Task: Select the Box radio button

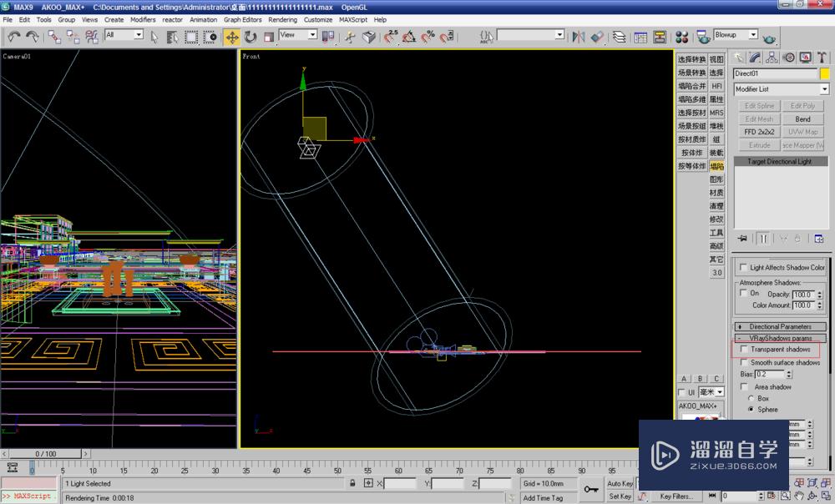Action: point(751,399)
